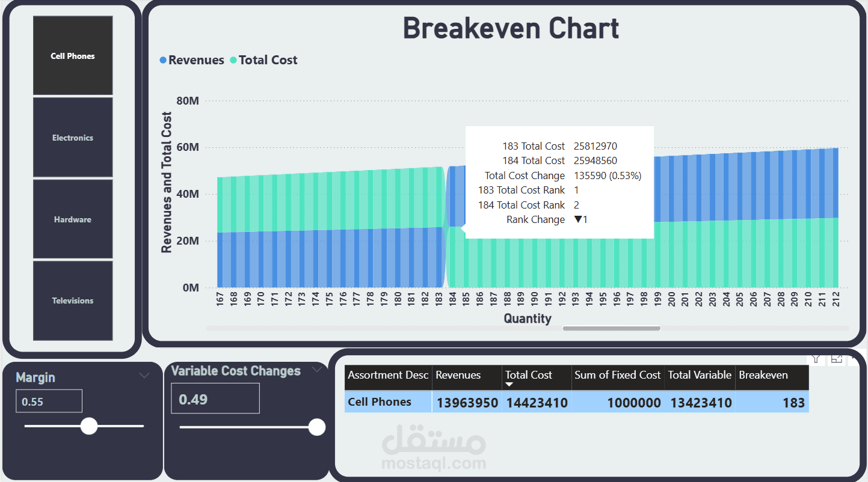868x482 pixels.
Task: Click the Margin value input box
Action: (49, 401)
